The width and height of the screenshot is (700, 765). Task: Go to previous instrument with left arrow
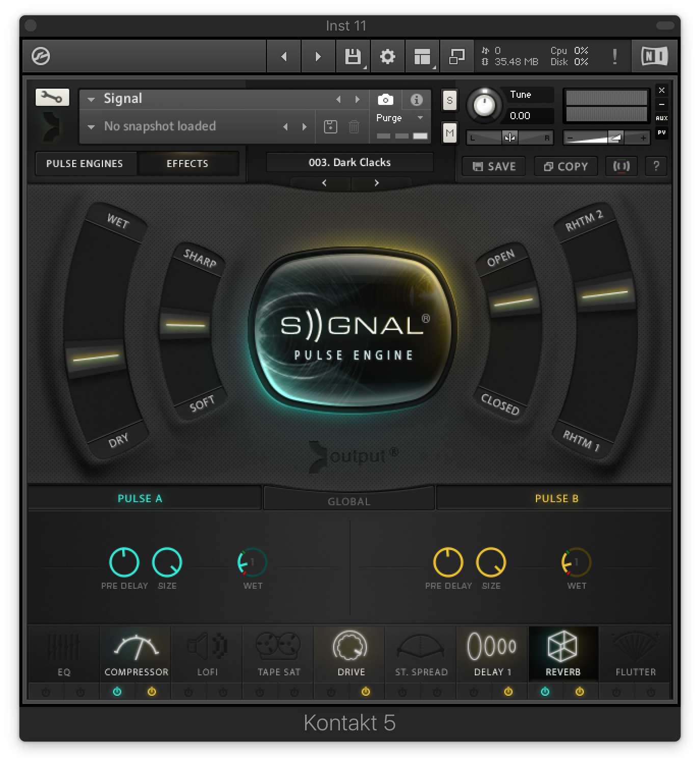point(284,56)
